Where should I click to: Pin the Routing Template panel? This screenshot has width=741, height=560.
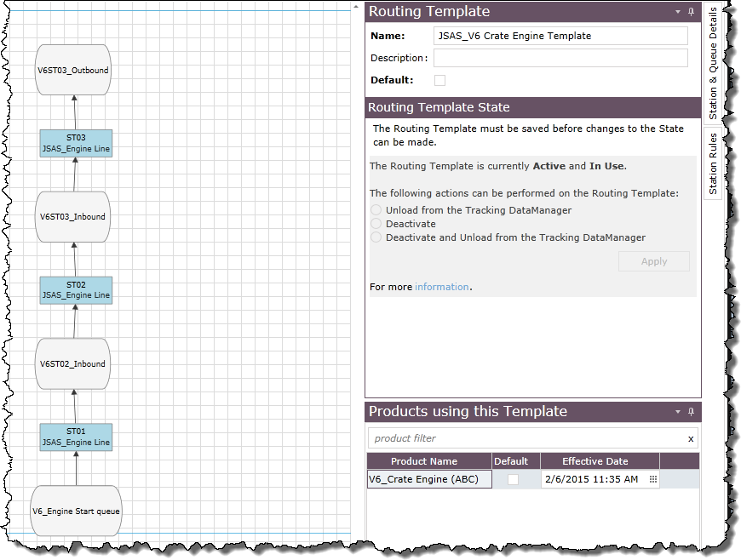691,12
